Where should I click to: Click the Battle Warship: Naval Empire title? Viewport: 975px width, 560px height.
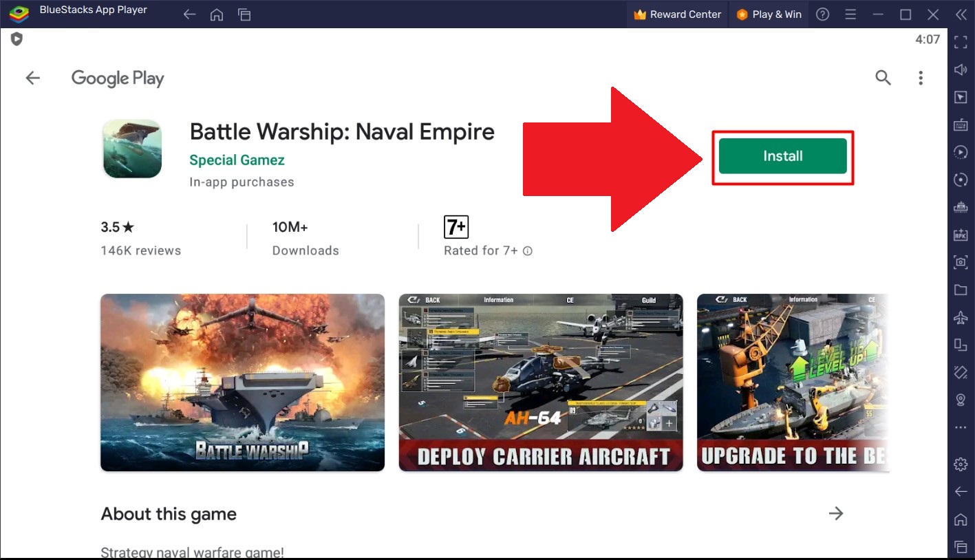coord(342,131)
